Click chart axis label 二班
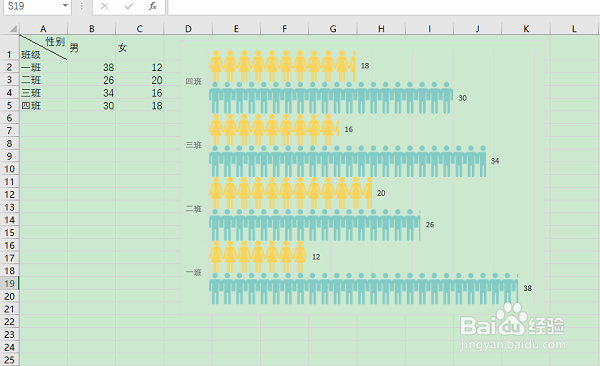This screenshot has width=600, height=366. [x=193, y=209]
